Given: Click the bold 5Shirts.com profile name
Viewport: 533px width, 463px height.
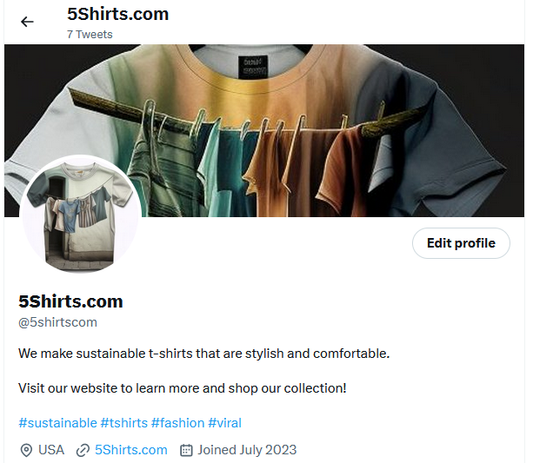Looking at the screenshot, I should (70, 302).
